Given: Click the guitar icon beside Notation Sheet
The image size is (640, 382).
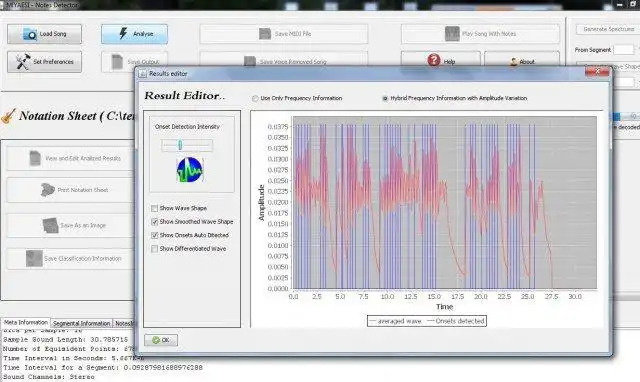Looking at the screenshot, I should click(9, 116).
